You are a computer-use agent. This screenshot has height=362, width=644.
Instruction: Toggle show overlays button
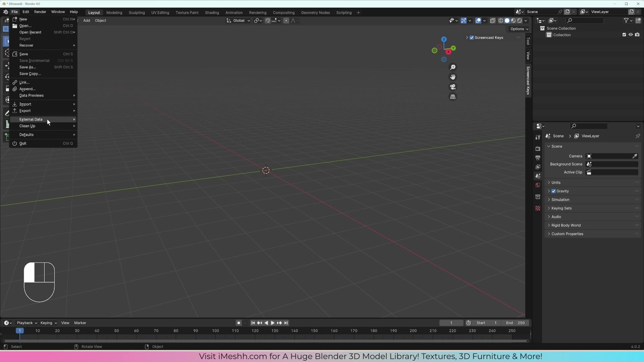[x=478, y=20]
